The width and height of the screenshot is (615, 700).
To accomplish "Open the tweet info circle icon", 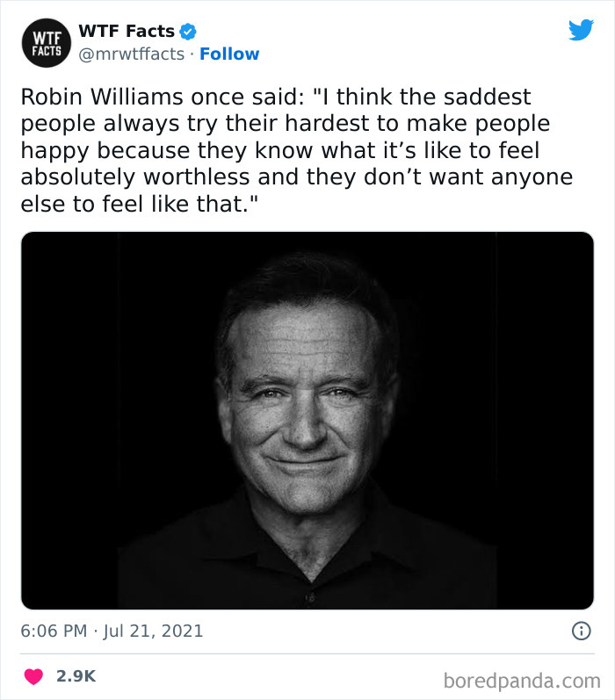I will 580,631.
